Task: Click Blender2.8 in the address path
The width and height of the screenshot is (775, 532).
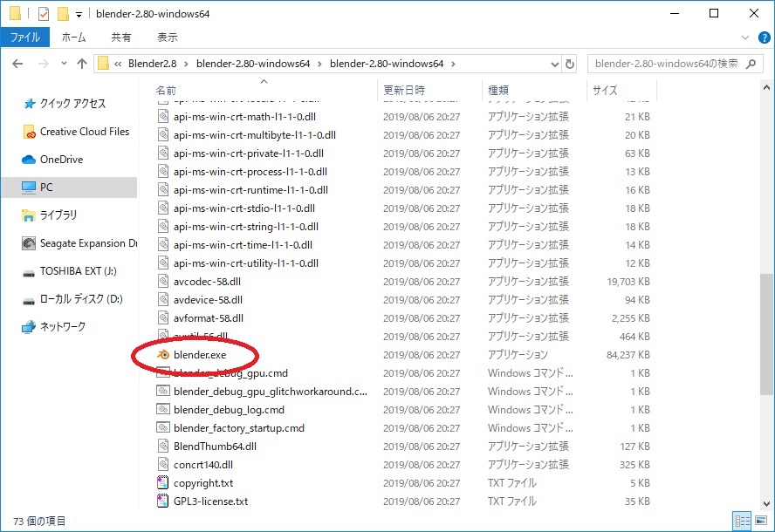Action: tap(152, 64)
